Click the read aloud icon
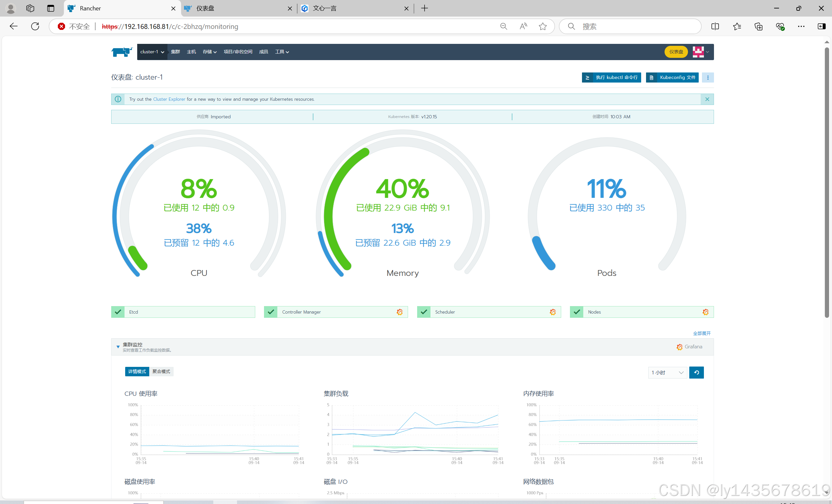This screenshot has height=504, width=832. (523, 26)
